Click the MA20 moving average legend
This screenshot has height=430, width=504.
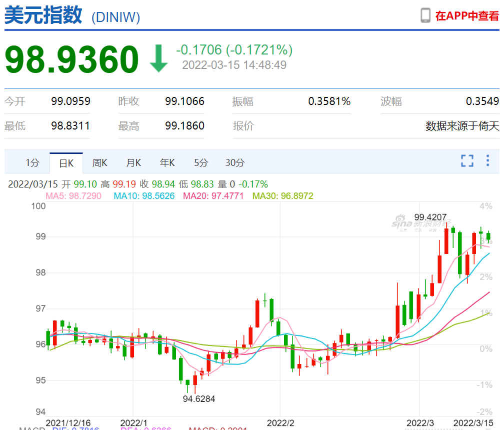(213, 195)
